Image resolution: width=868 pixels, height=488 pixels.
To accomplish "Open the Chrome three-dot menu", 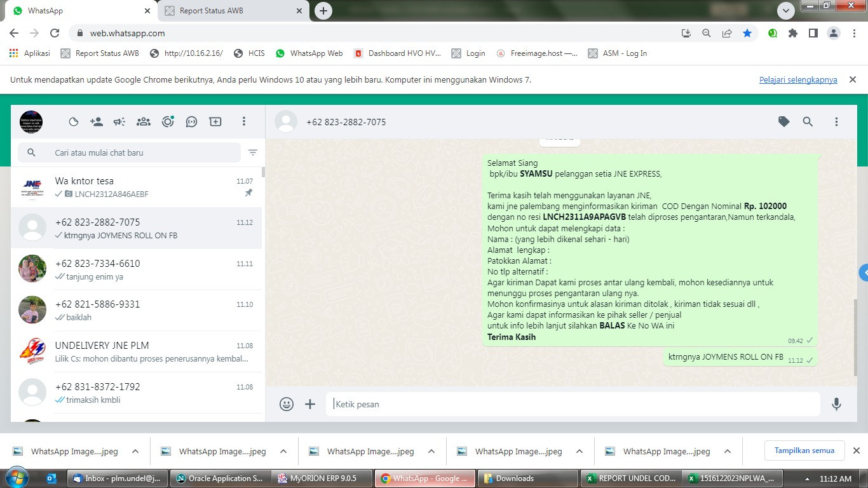I will 853,33.
